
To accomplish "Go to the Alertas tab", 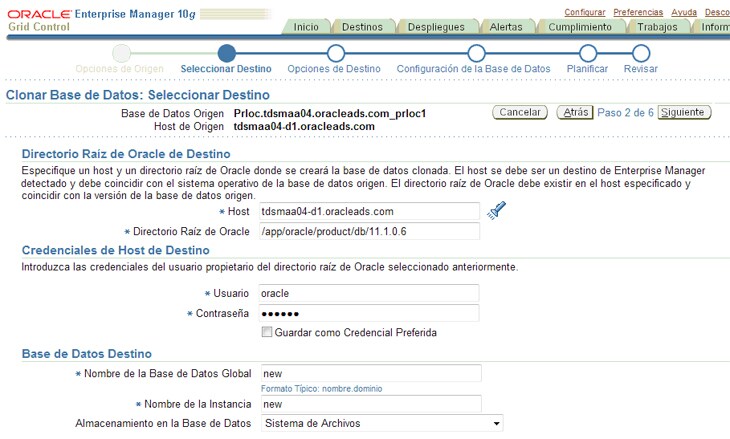I will (x=506, y=27).
